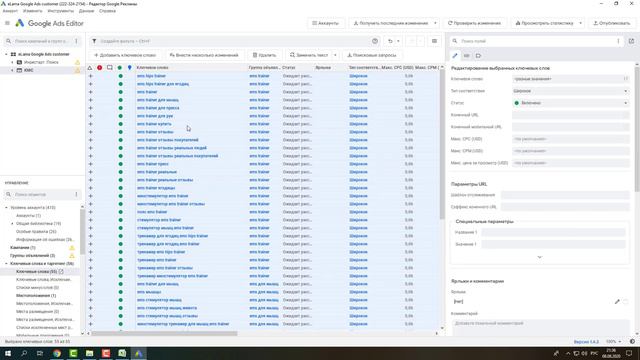This screenshot has width=640, height=360.
Task: Open dropdown arrow next to Заменить текст
Action: 335,55
